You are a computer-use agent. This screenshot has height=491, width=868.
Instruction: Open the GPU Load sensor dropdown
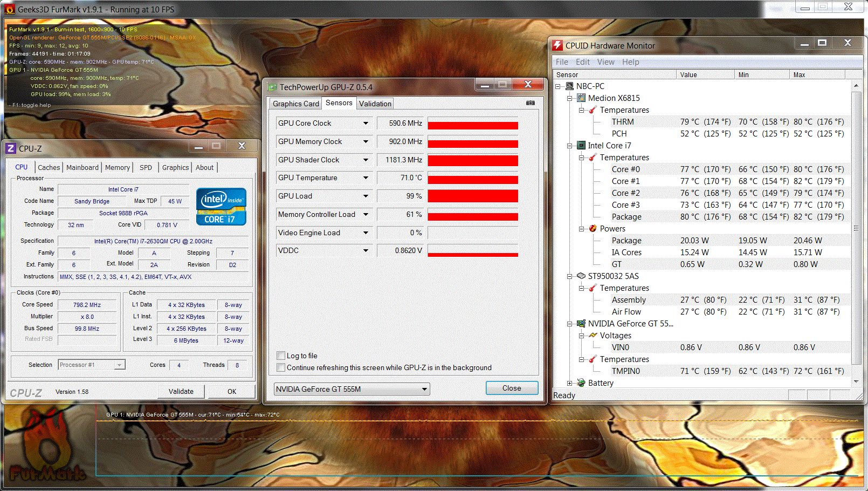click(x=366, y=196)
